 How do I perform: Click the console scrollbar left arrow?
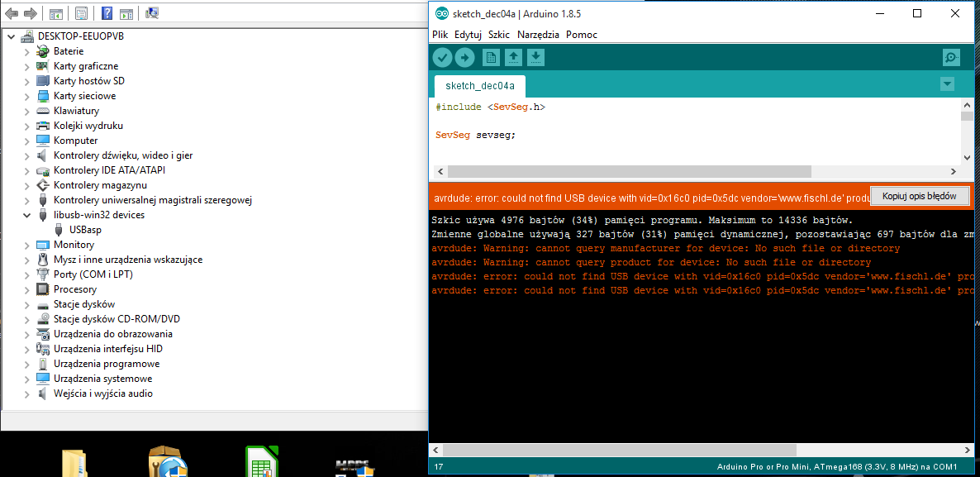(437, 450)
